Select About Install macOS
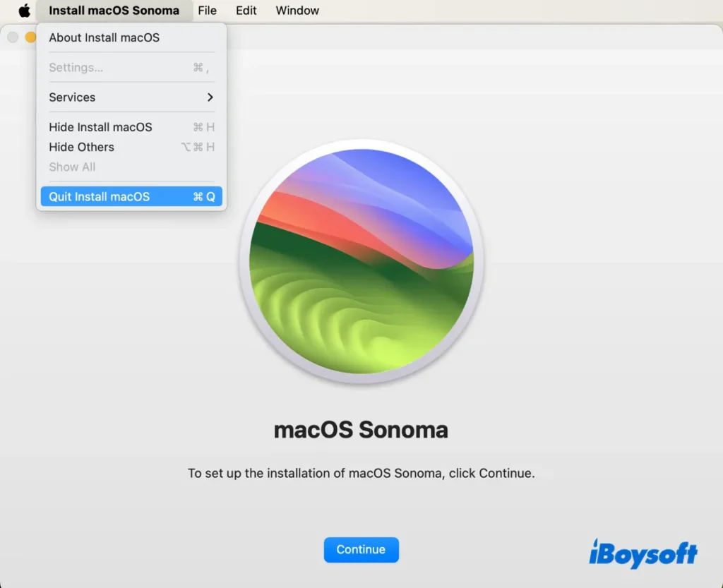Image resolution: width=723 pixels, height=588 pixels. click(x=131, y=37)
